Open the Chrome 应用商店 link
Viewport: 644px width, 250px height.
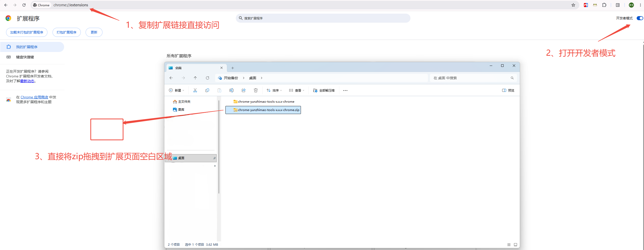pyautogui.click(x=34, y=97)
